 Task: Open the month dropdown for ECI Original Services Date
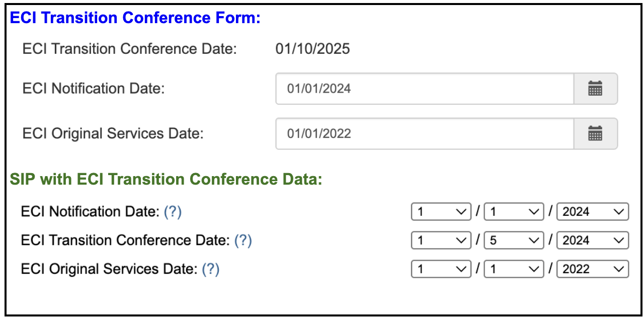440,269
